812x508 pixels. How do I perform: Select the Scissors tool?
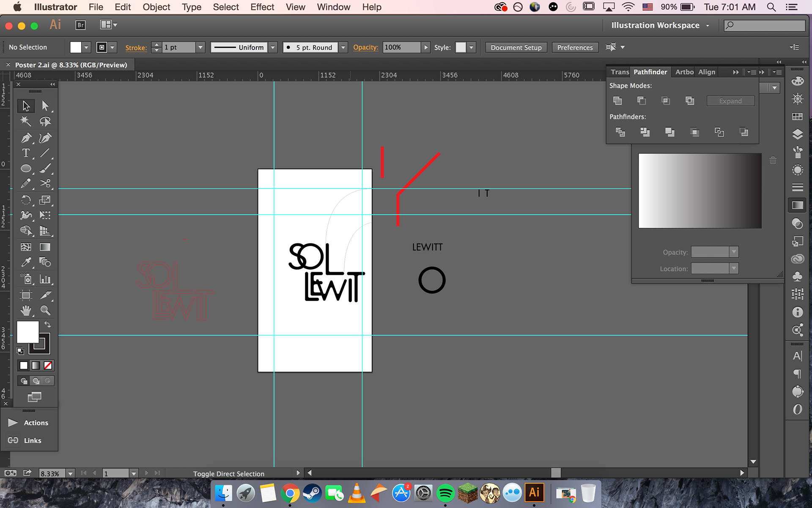pyautogui.click(x=45, y=184)
